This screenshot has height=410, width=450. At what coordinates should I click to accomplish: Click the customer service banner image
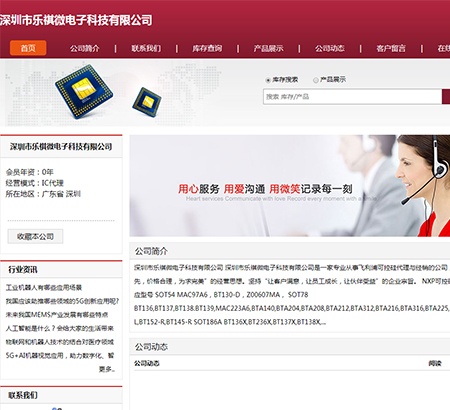click(x=290, y=186)
